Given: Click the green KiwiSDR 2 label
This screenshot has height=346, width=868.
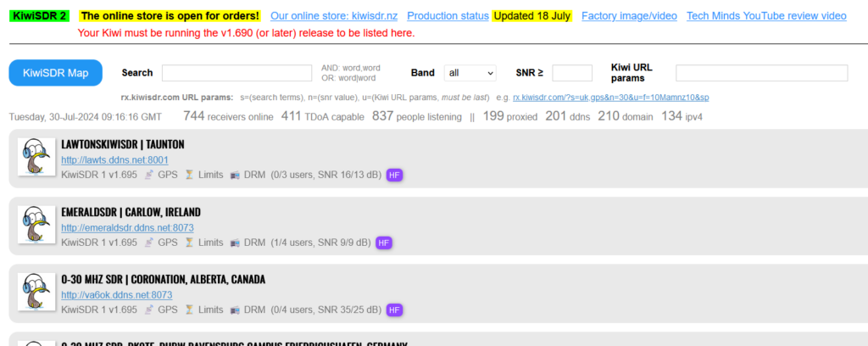Looking at the screenshot, I should tap(39, 16).
